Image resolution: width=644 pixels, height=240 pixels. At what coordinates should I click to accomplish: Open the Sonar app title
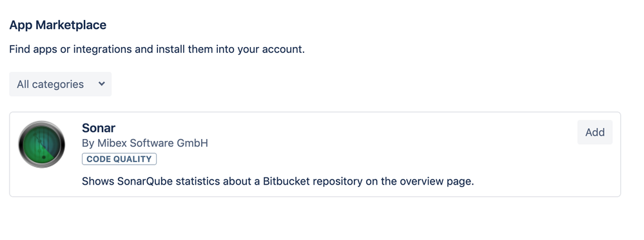click(x=99, y=128)
